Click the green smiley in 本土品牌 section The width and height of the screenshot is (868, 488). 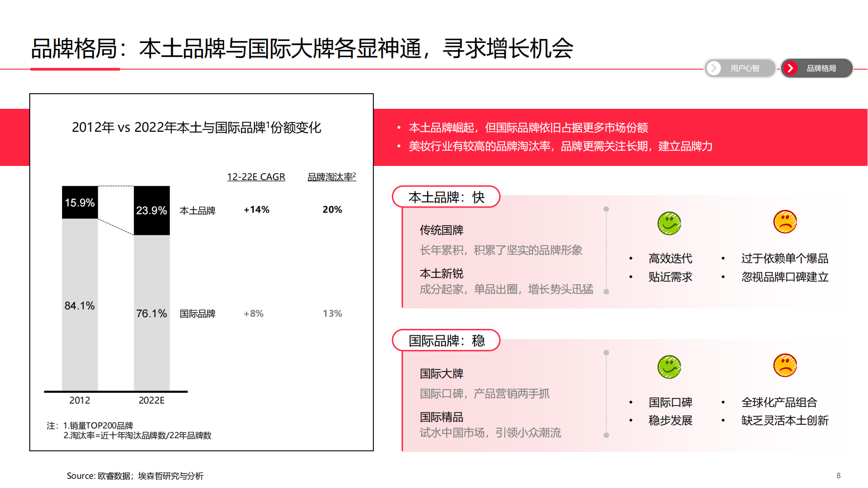[669, 224]
